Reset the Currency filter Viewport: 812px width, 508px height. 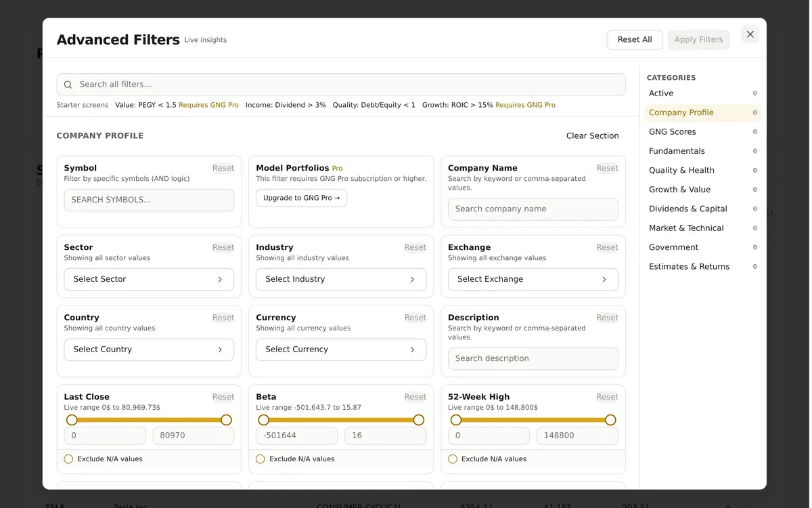click(415, 318)
